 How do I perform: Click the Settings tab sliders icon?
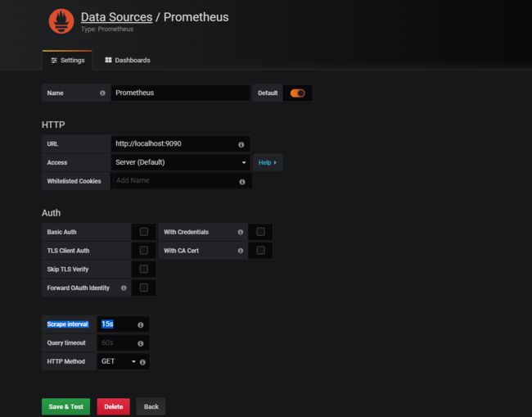click(54, 61)
